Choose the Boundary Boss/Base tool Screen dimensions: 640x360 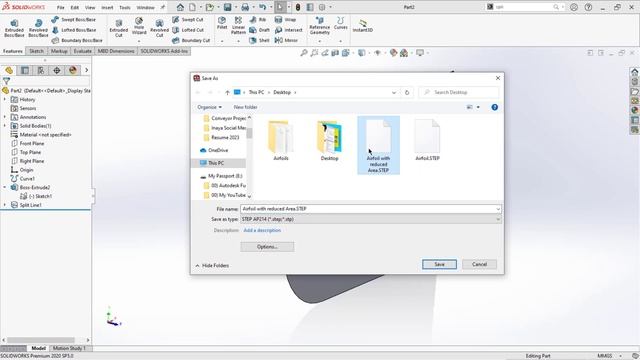click(77, 40)
